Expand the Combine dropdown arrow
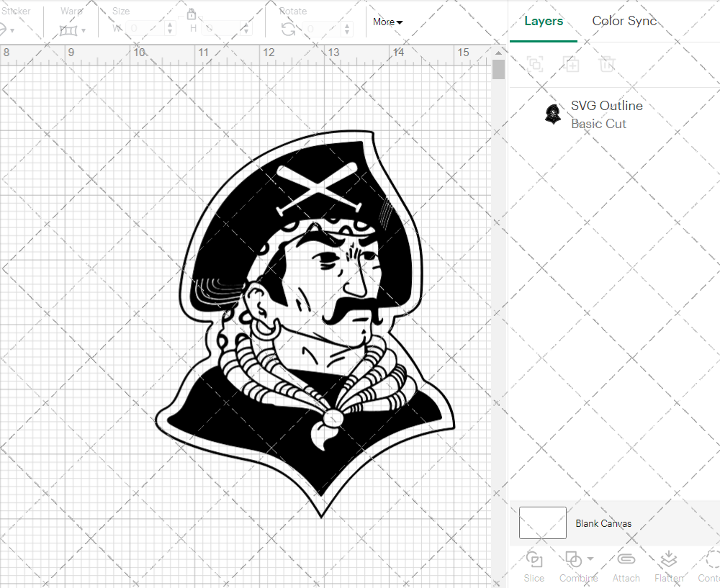The width and height of the screenshot is (720, 588). (590, 558)
